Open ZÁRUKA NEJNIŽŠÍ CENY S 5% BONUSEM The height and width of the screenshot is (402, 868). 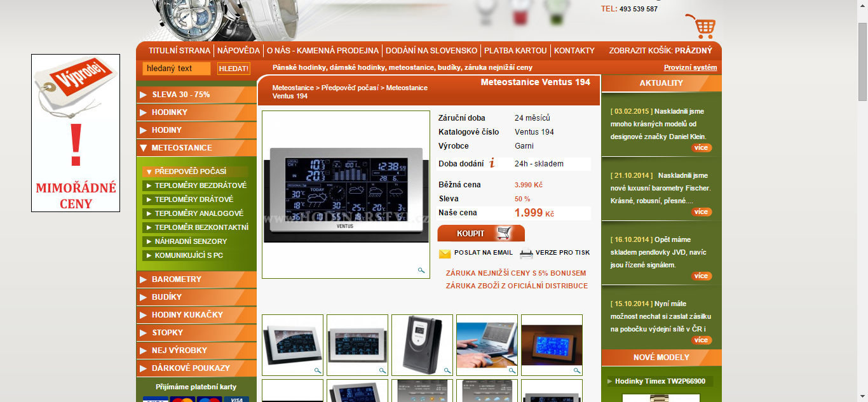tap(516, 273)
